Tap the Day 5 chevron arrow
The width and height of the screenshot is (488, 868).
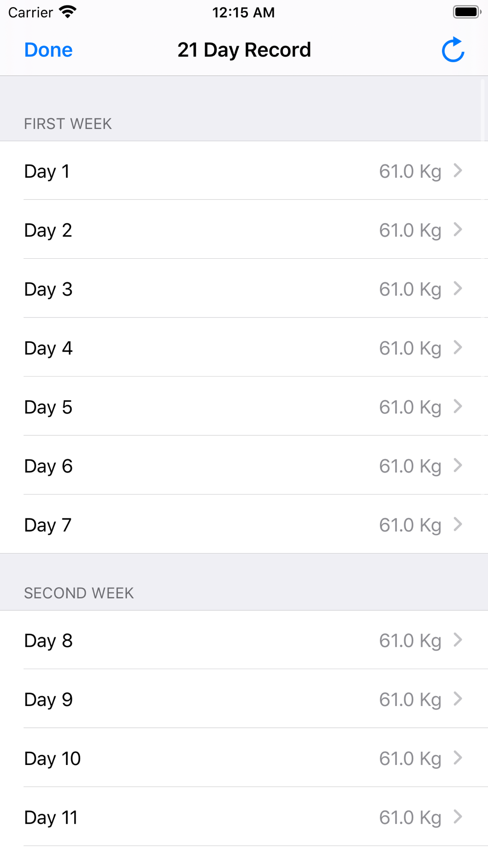click(458, 407)
